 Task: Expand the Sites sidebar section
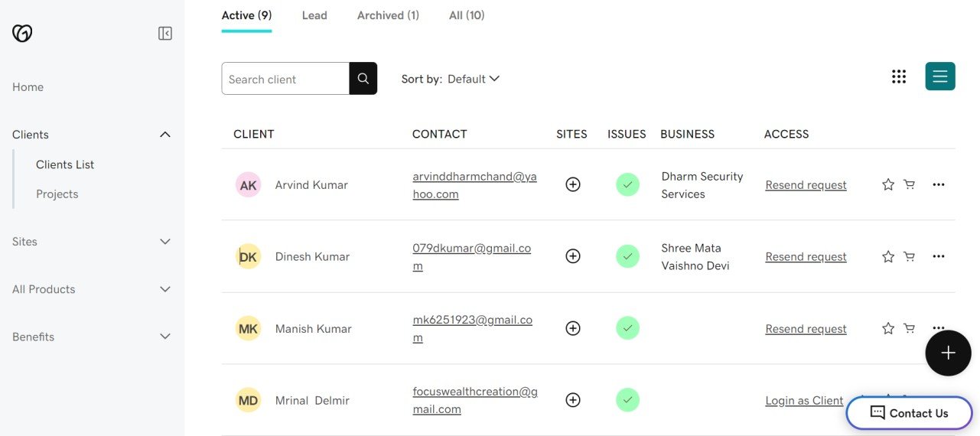(x=164, y=242)
